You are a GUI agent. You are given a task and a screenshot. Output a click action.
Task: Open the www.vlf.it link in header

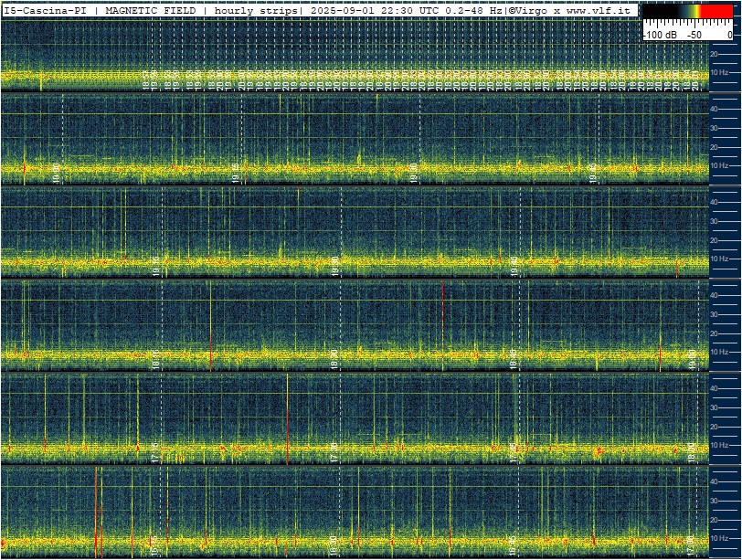point(600,10)
